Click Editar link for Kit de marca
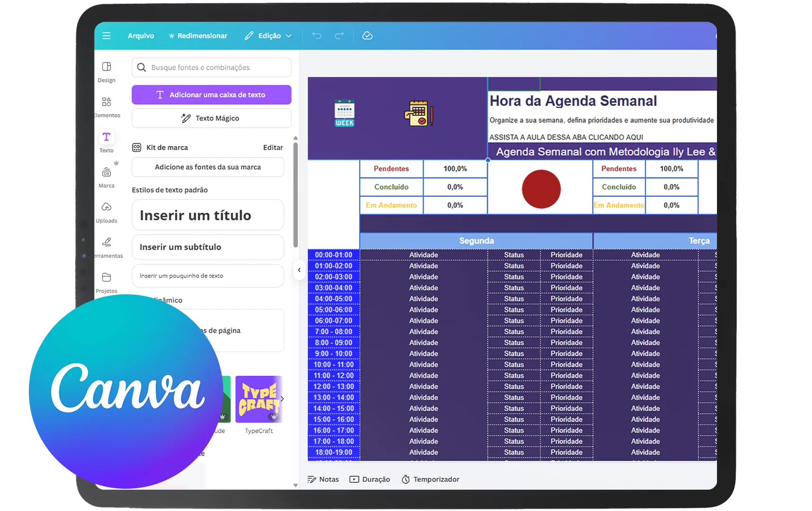The width and height of the screenshot is (812, 511). (x=273, y=148)
